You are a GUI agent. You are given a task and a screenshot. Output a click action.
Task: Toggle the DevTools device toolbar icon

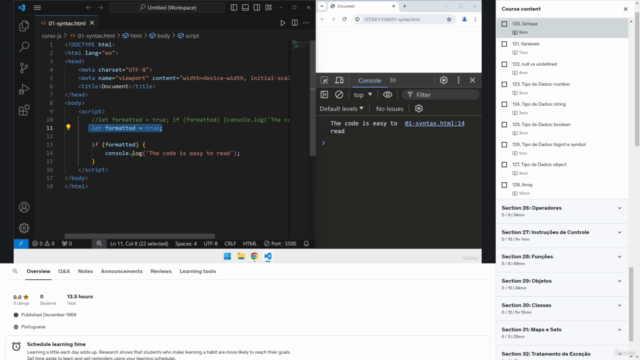pyautogui.click(x=339, y=80)
